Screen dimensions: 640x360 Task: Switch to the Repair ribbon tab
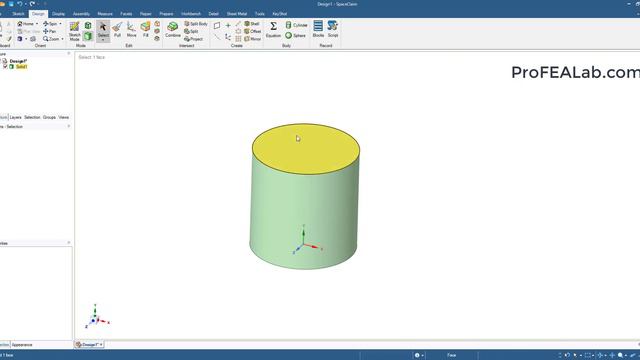[146, 14]
